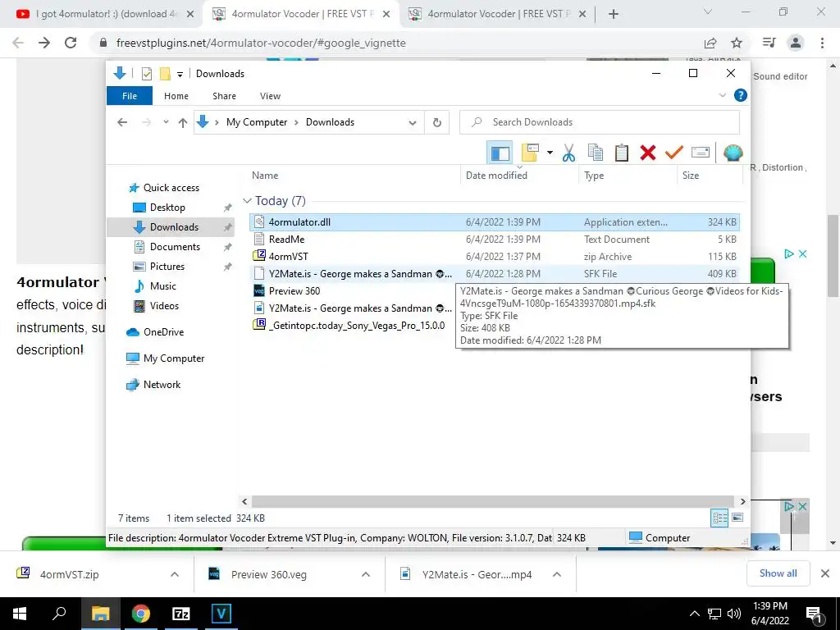Open the notification center icon
Screen dimensions: 840x630
815,614
